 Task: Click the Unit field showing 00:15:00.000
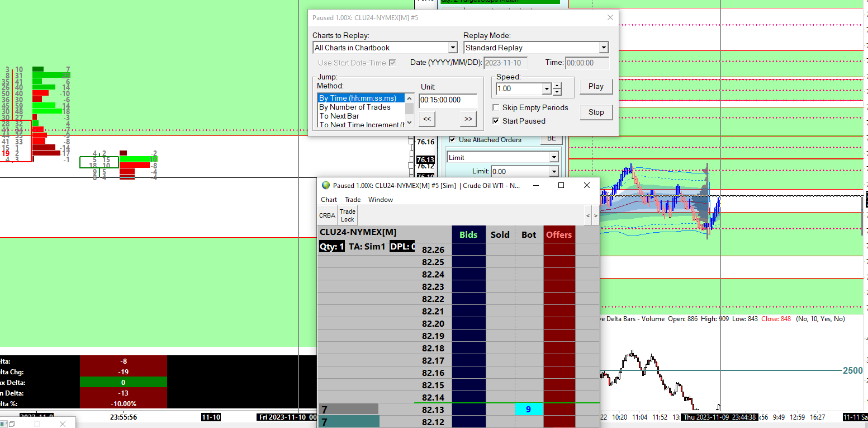(x=448, y=101)
